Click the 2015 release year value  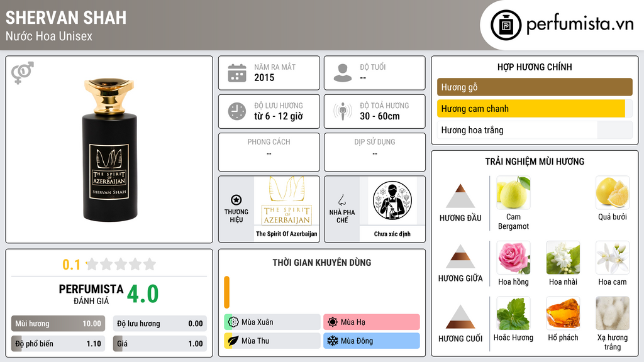pyautogui.click(x=264, y=77)
